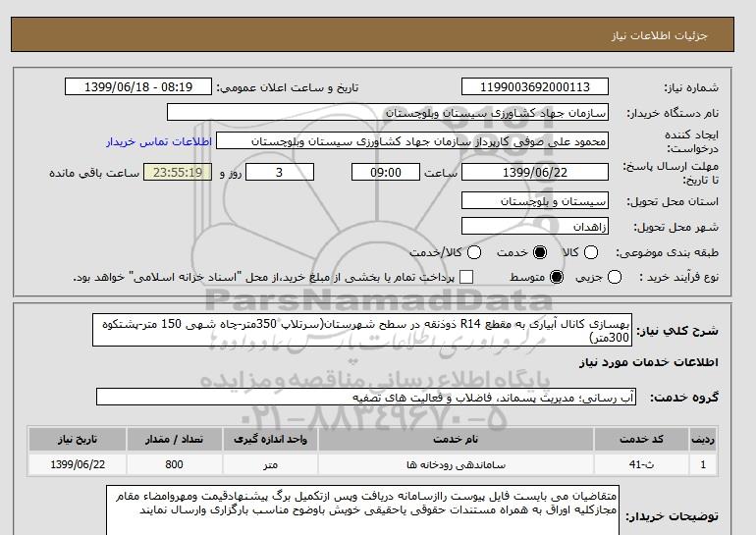Screen dimensions: 756x535
Task: Click delivery province field سیستان و بلوچستان
Action: [535, 200]
